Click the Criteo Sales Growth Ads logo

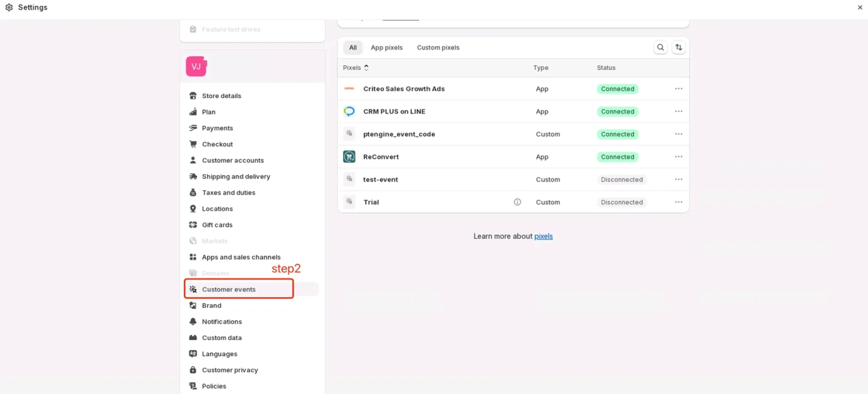pos(349,89)
